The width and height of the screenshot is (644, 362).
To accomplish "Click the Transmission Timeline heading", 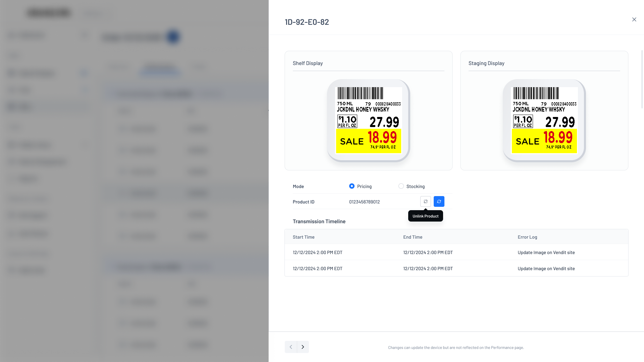I will [319, 221].
